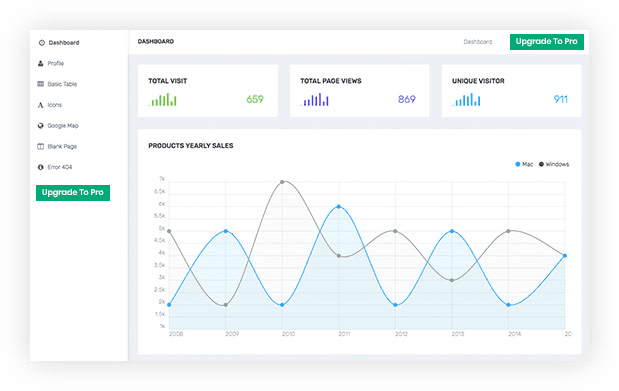Screen dimensions: 619x391
Task: Click the purple Total Page Views sparkline
Action: (315, 100)
